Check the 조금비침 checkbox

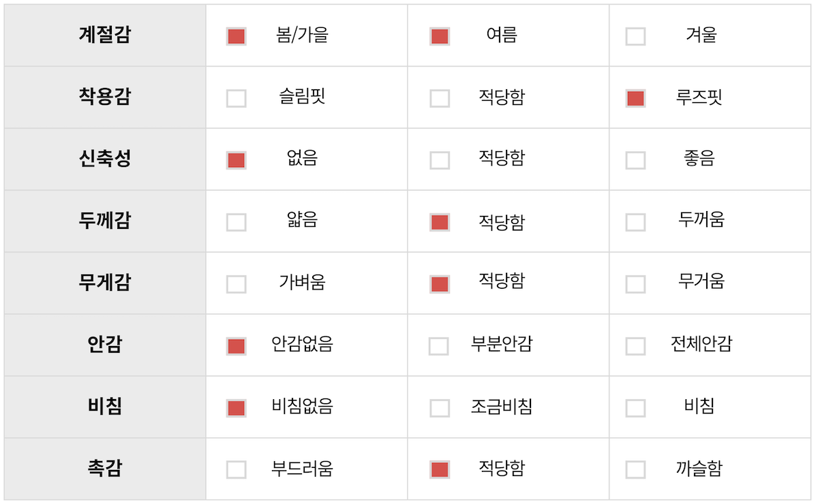pyautogui.click(x=440, y=408)
